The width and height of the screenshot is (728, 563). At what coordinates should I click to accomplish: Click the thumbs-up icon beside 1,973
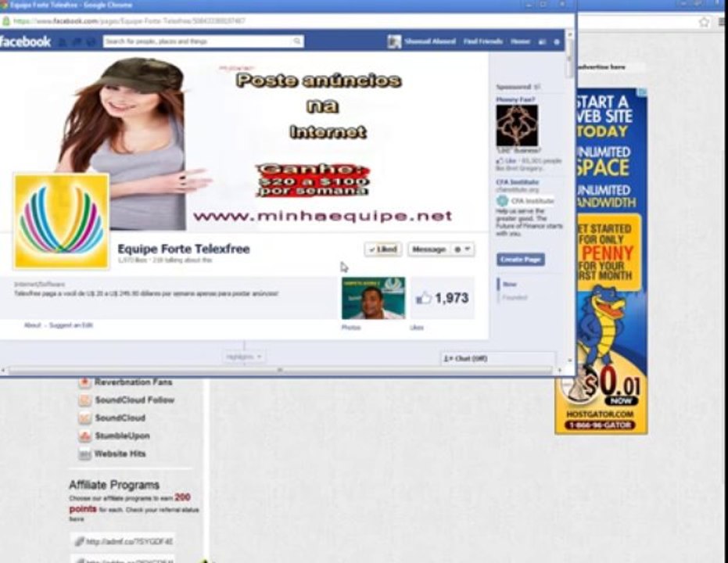click(x=424, y=298)
